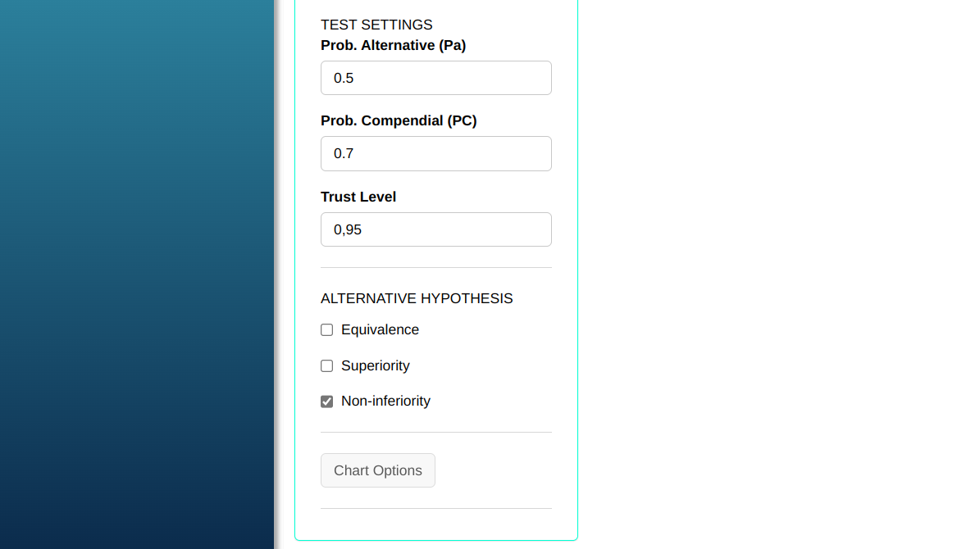Click the Superiority label text
This screenshot has width=980, height=549.
click(375, 365)
